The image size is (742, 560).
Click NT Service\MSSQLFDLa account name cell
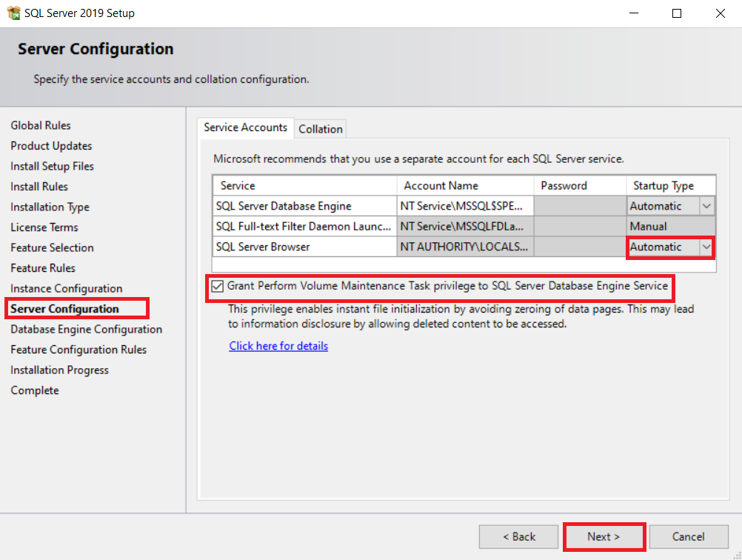point(465,226)
